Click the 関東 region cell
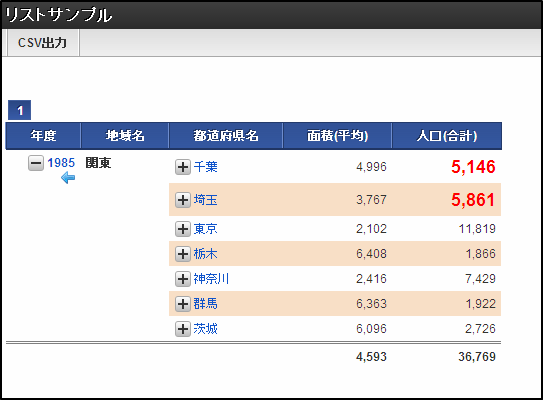Viewport: 543px width, 400px height. (x=98, y=163)
